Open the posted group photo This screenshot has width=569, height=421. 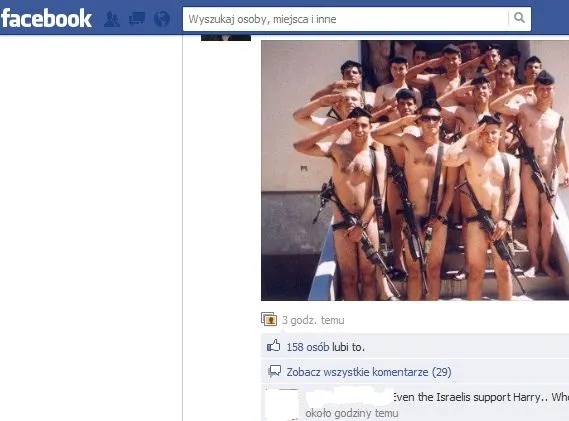[415, 170]
